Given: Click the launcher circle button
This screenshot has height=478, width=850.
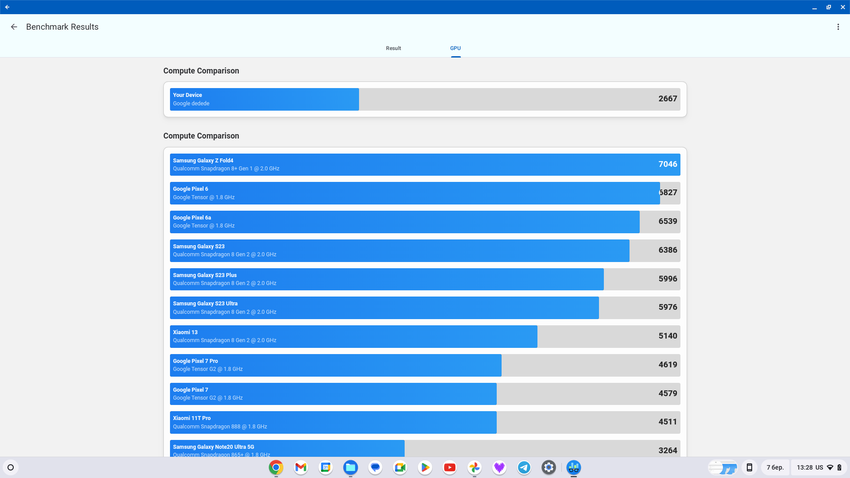Looking at the screenshot, I should [x=11, y=467].
